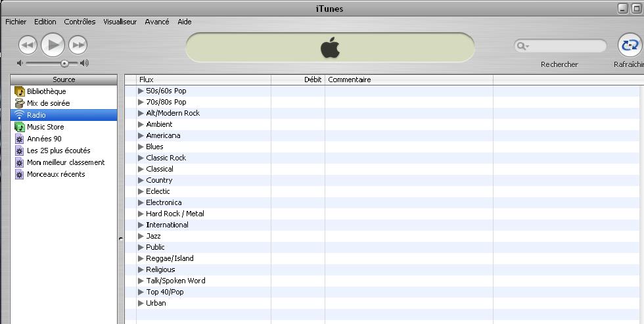Open the Fichier menu
The height and width of the screenshot is (324, 644).
[16, 22]
